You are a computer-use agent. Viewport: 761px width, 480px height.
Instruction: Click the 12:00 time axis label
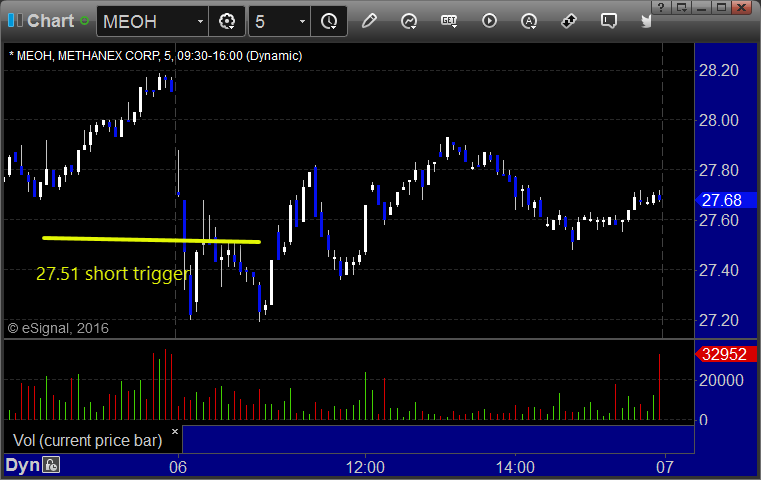365,467
